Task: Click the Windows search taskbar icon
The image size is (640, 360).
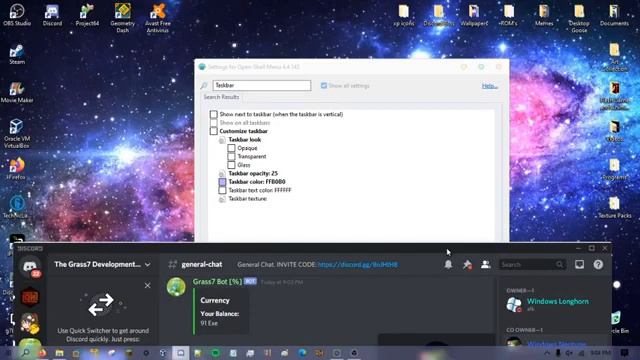Action: [26, 353]
